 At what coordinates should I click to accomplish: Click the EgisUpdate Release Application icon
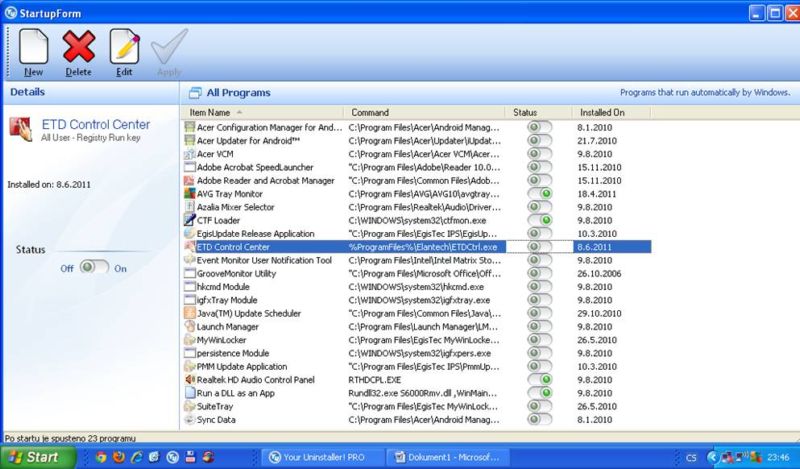189,234
